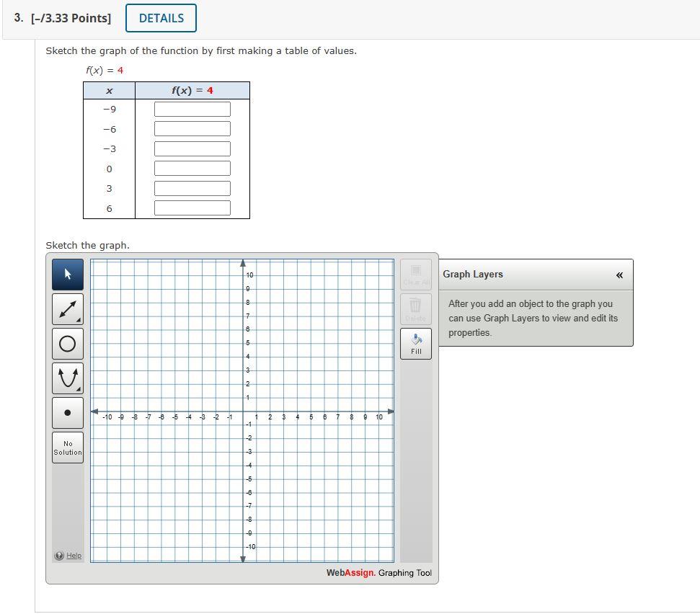The image size is (700, 614).
Task: Select the No Solution tool
Action: pyautogui.click(x=67, y=446)
